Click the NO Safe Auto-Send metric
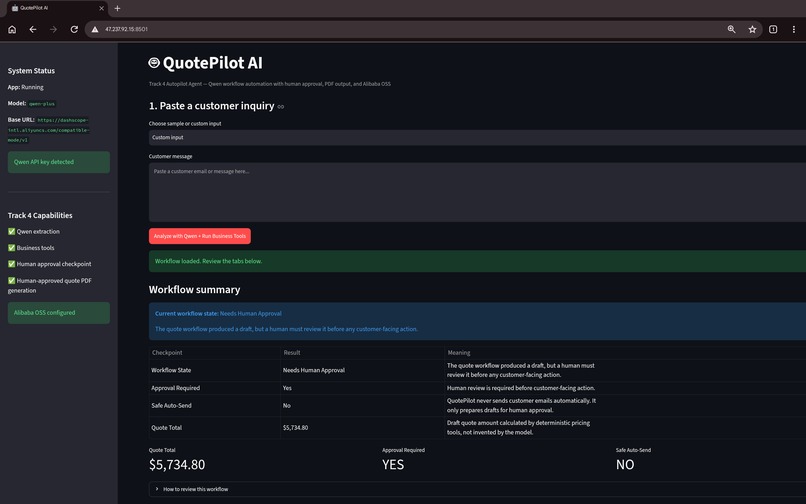This screenshot has height=504, width=806. click(x=625, y=464)
